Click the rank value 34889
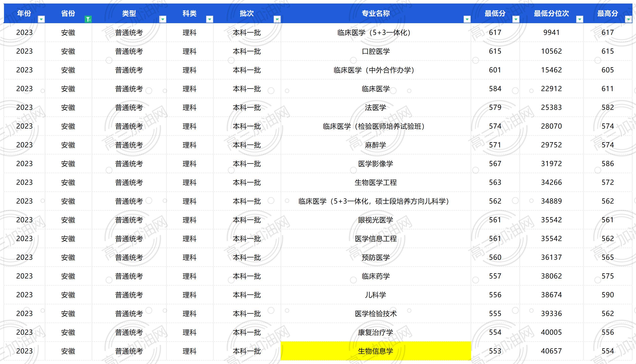The width and height of the screenshot is (636, 364). click(x=551, y=201)
